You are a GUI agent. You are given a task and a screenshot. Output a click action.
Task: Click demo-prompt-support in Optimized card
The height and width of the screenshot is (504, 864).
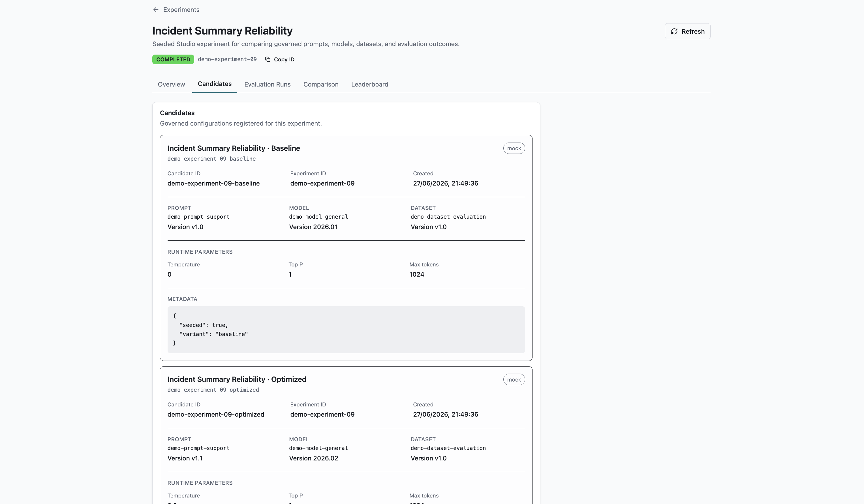point(198,448)
